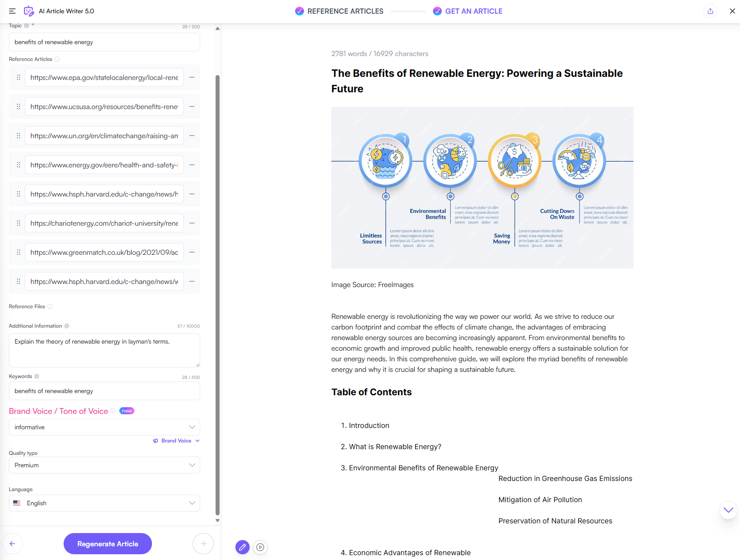
Task: Click Preservation of Natural Resources entry
Action: [x=555, y=521]
